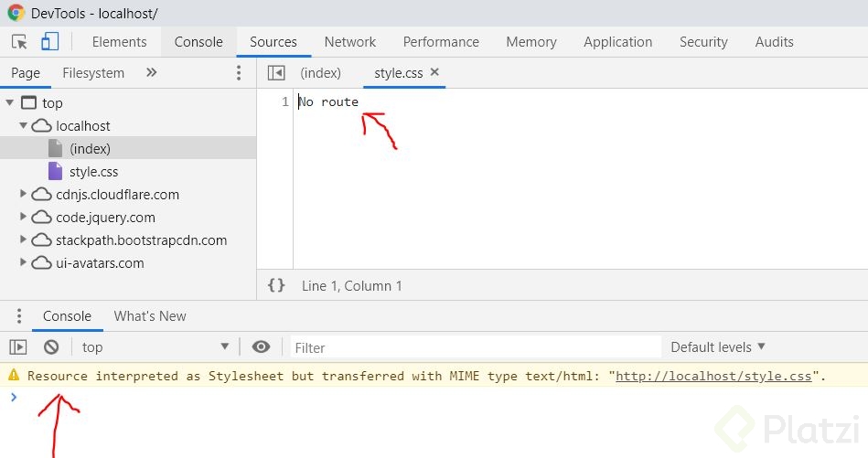Open the drawer three-dot menu
The height and width of the screenshot is (458, 868).
[x=18, y=316]
